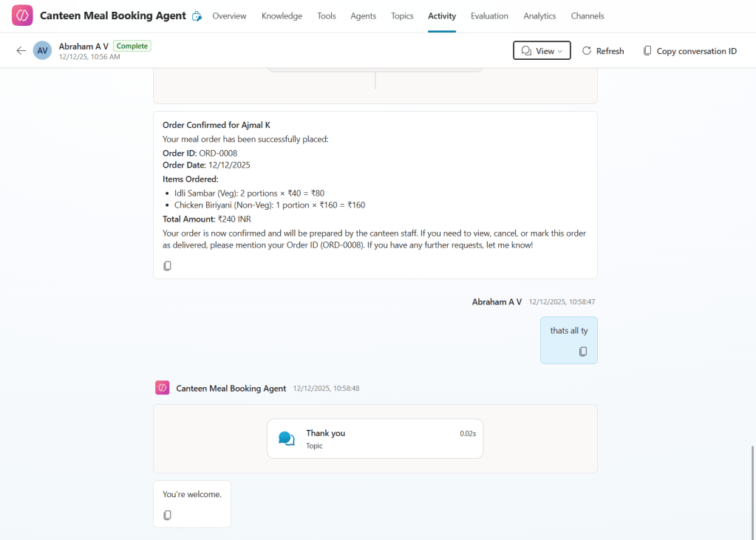Click the agent icon above the Thank you card
The height and width of the screenshot is (540, 756).
(163, 388)
